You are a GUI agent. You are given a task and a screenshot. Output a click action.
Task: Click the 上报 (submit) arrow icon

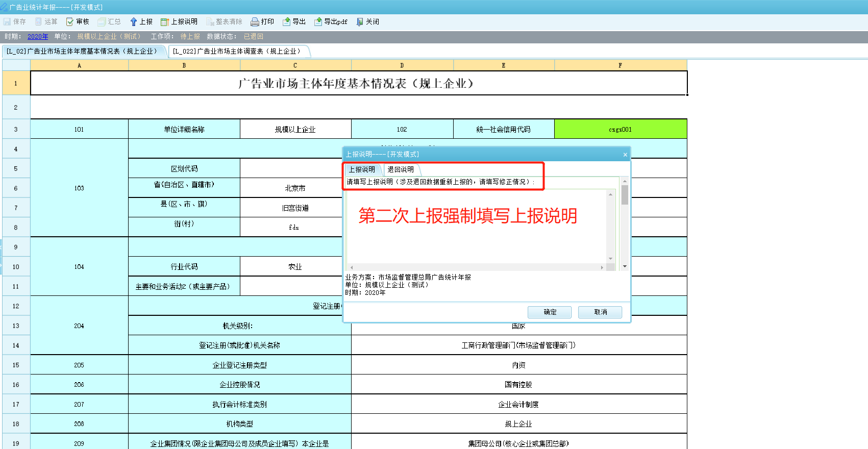pos(134,22)
